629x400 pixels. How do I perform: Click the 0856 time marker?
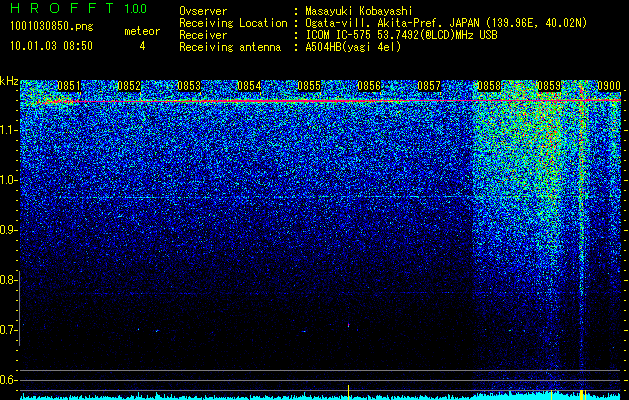pos(369,86)
